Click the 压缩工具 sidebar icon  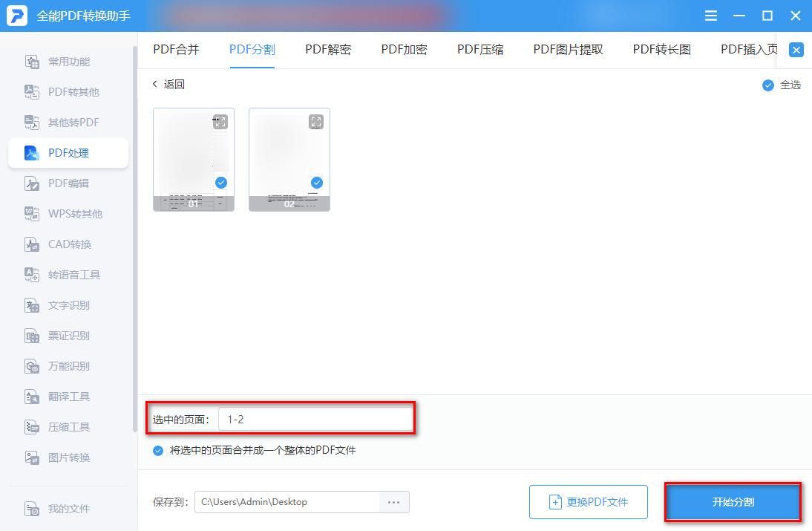(x=32, y=427)
